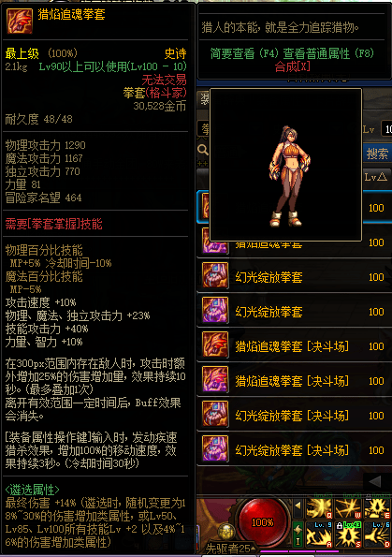Activate the E skill slot icon
This screenshot has height=557, width=392.
(377, 508)
